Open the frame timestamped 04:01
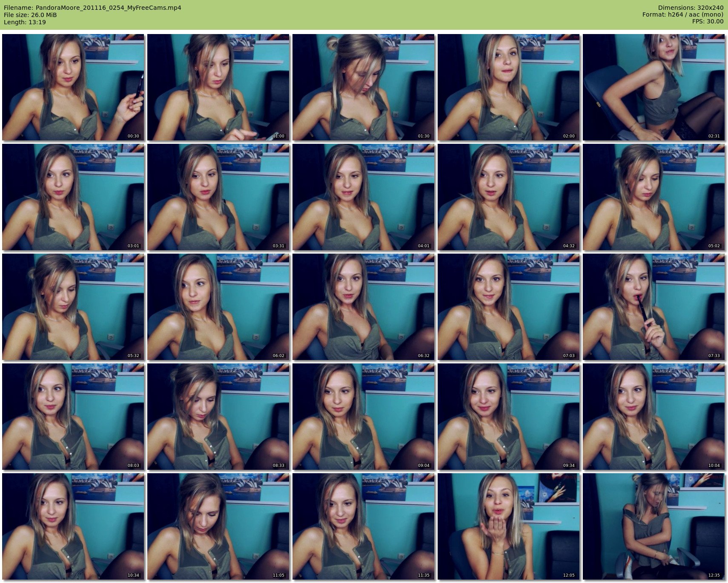The image size is (728, 583). pyautogui.click(x=363, y=197)
